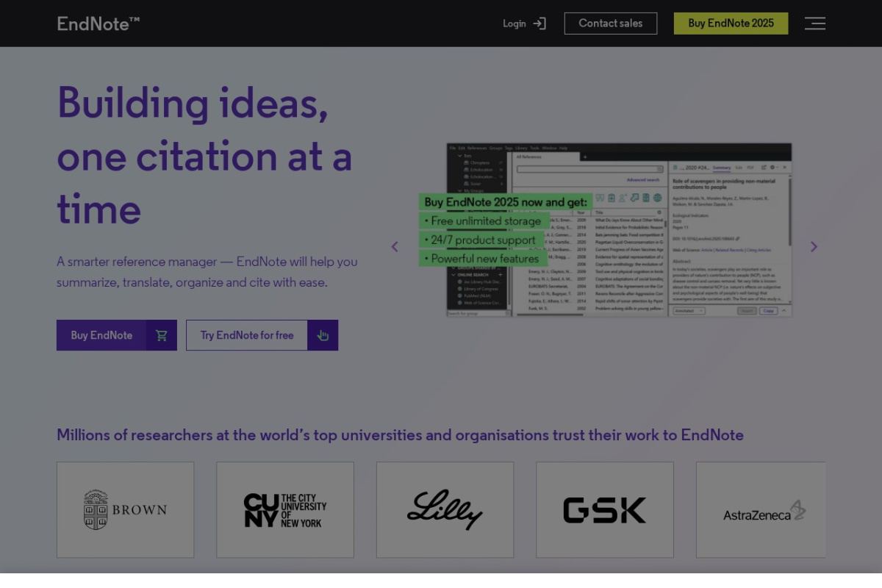882x588 pixels.
Task: Open the Login link
Action: click(x=514, y=24)
